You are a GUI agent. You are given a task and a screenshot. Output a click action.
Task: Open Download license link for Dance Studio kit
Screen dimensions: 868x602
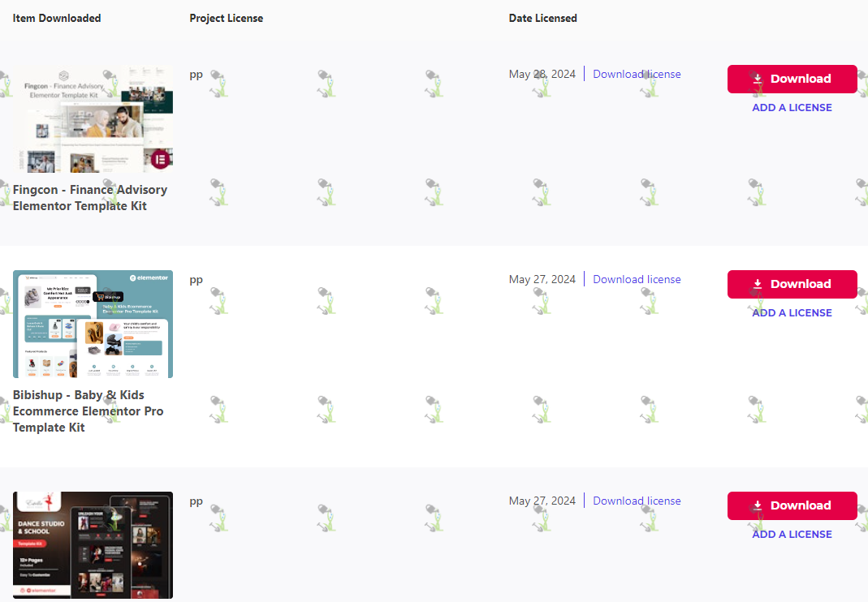pos(637,501)
